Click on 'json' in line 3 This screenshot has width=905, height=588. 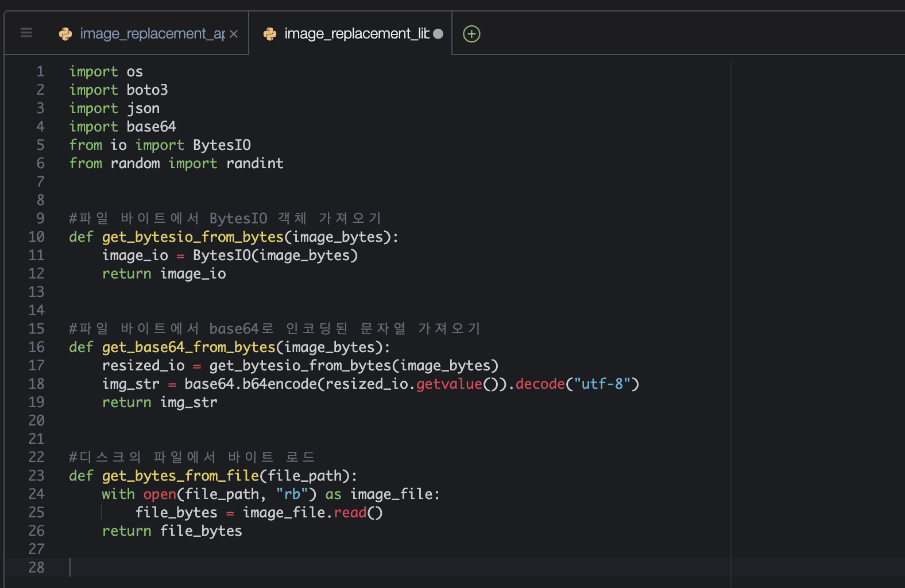coord(144,109)
